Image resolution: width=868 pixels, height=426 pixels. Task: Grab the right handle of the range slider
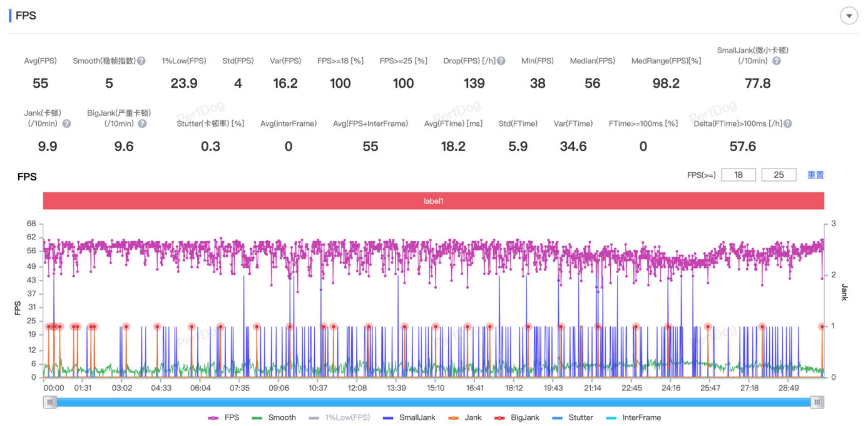point(817,402)
